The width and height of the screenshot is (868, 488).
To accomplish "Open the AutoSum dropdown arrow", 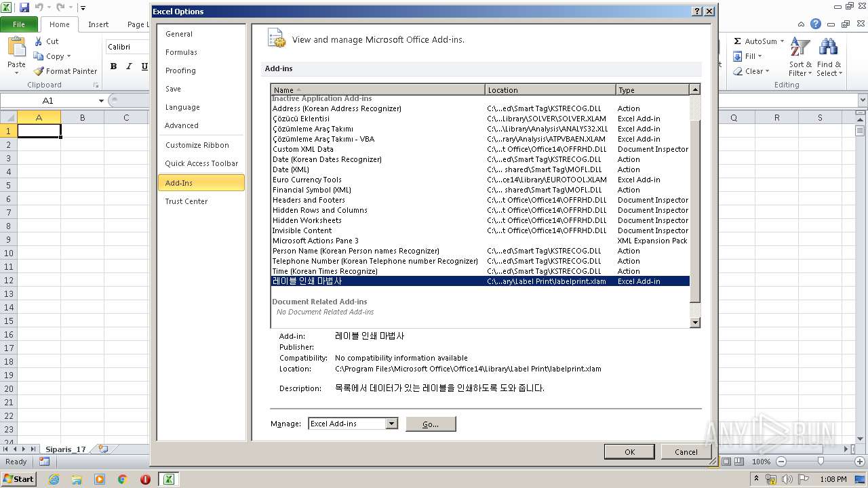I will pyautogui.click(x=782, y=41).
